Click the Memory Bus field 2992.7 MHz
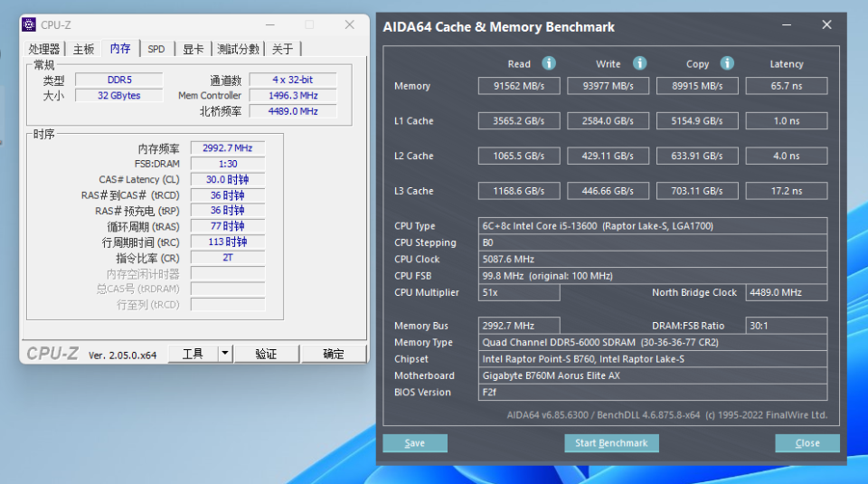The height and width of the screenshot is (484, 868). pos(519,326)
